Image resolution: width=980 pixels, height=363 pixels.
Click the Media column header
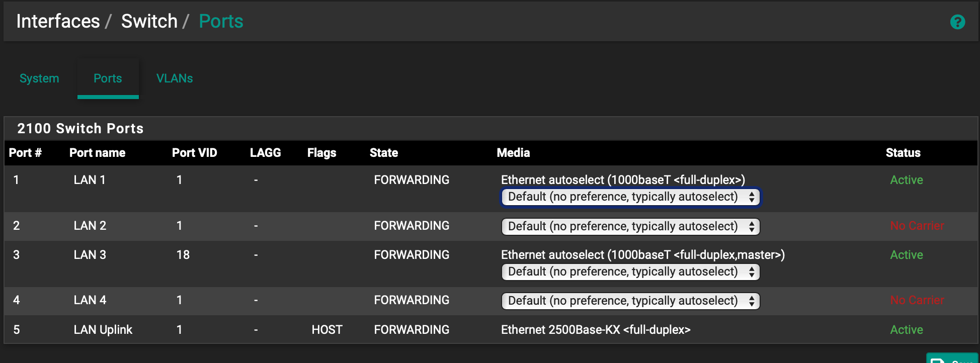[514, 153]
